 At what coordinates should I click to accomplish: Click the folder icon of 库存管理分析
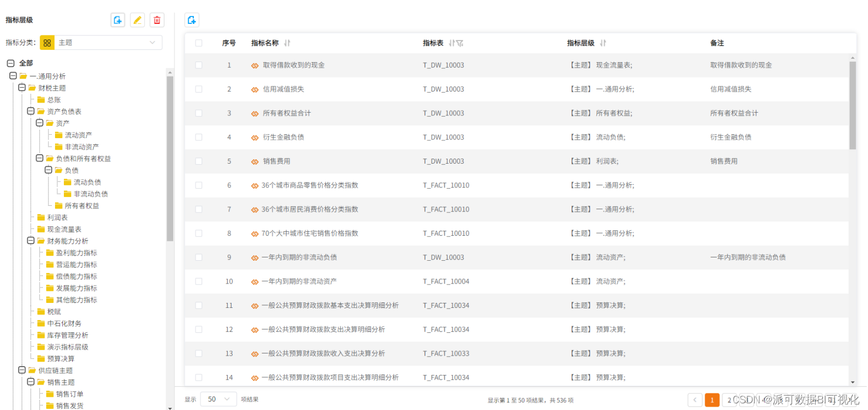pos(41,335)
